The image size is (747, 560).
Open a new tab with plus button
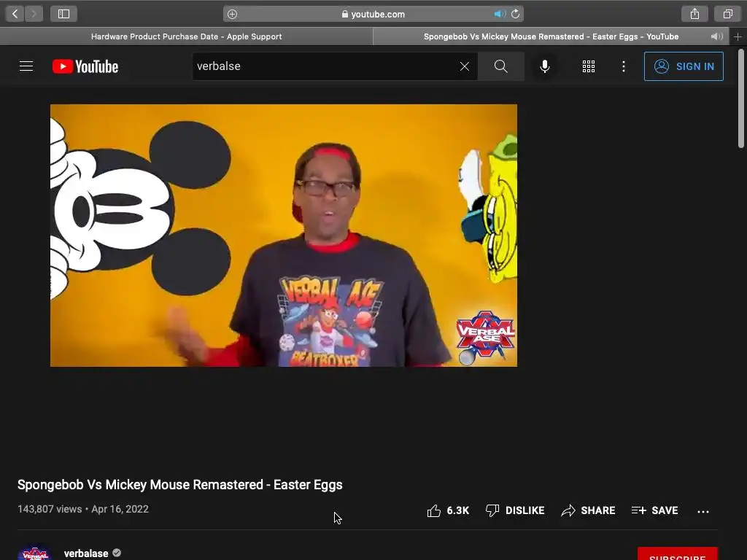[x=738, y=36]
